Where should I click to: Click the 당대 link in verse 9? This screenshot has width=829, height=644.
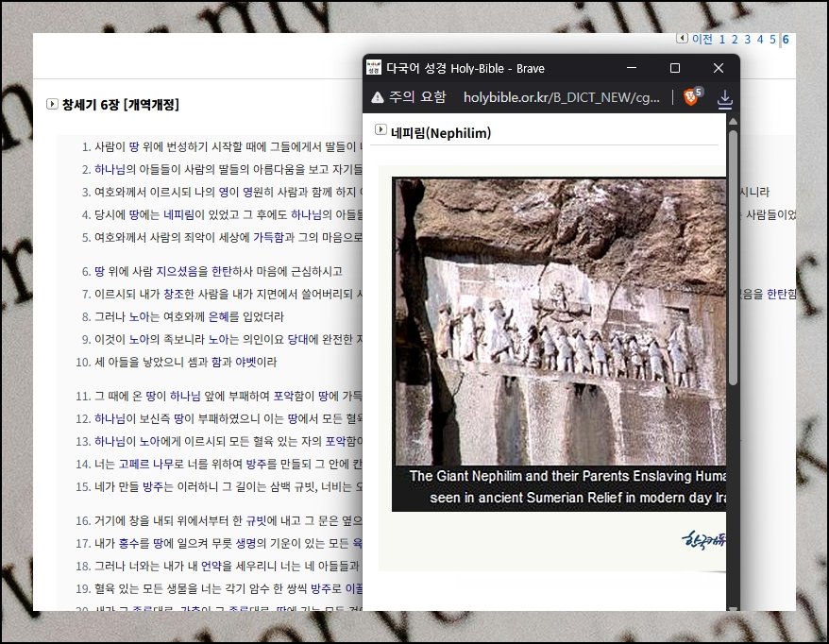click(297, 339)
